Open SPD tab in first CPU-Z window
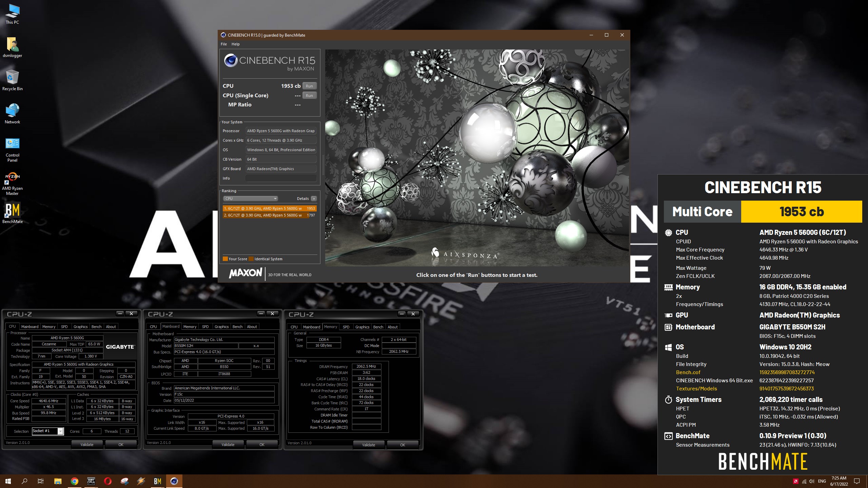This screenshot has height=488, width=868. pyautogui.click(x=64, y=327)
